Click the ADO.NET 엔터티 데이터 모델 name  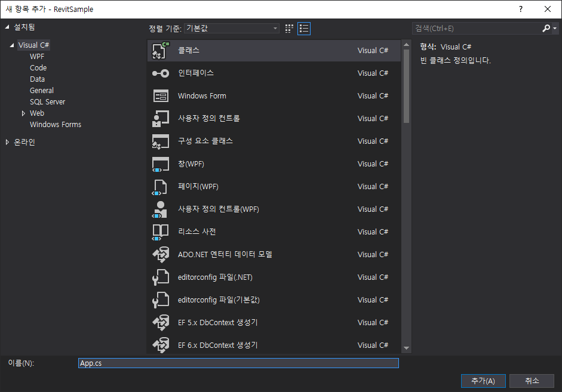(225, 255)
